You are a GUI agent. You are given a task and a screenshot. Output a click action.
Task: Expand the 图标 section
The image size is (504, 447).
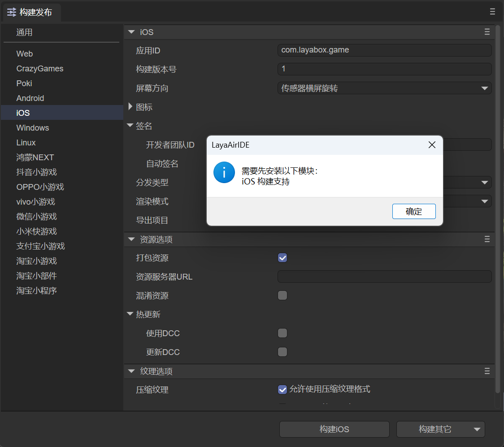tap(131, 107)
